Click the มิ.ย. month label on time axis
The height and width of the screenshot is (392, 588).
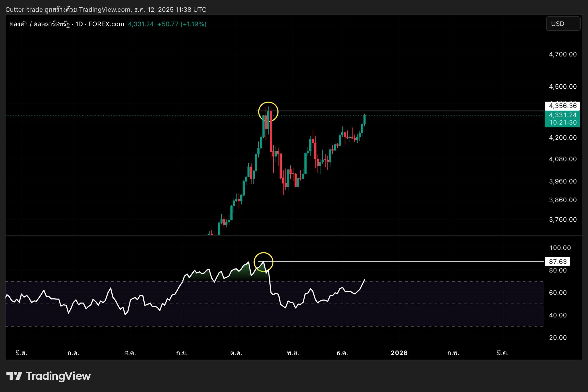coord(22,353)
